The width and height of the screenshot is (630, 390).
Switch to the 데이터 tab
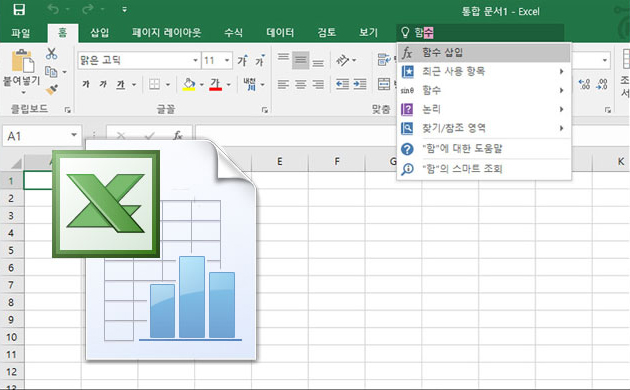click(280, 33)
